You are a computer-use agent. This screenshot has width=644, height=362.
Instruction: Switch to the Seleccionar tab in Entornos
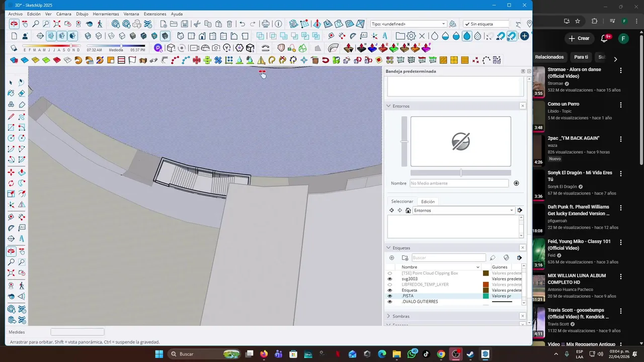click(x=402, y=202)
